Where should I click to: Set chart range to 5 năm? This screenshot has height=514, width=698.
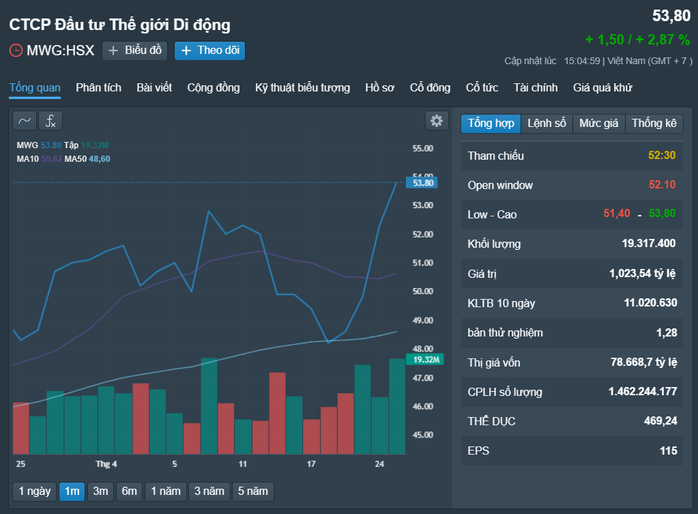(253, 491)
